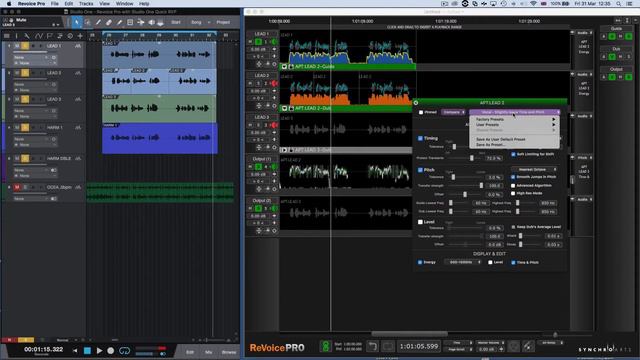
Task: Select the pencil draw tool in Studio One
Action: click(98, 22)
